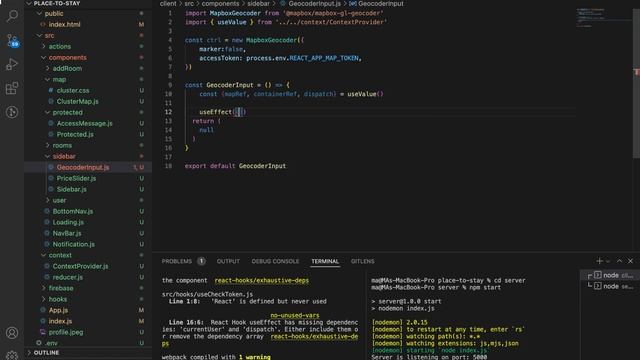Screen dimensions: 640x360
Task: Open AccessMessage.js file
Action: [84, 123]
